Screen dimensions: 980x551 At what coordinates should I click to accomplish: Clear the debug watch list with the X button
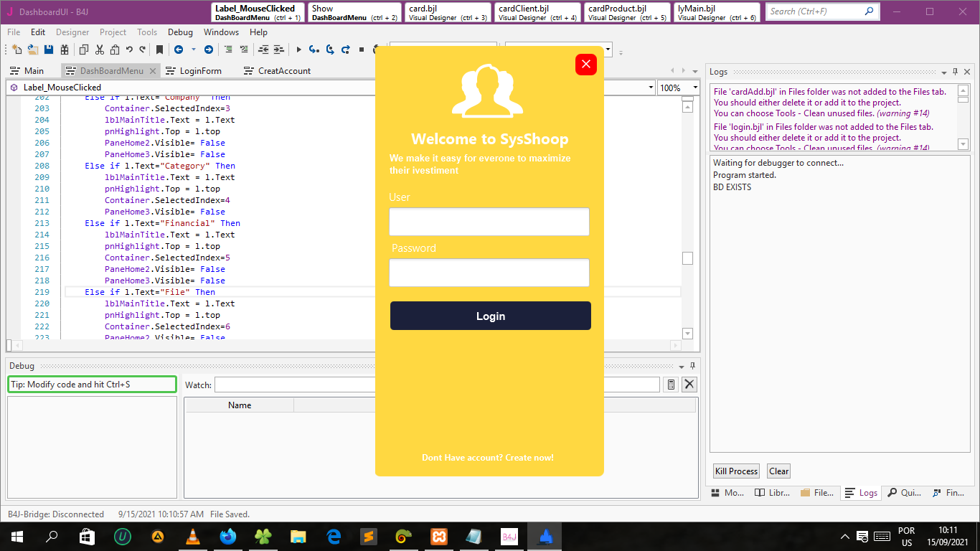pyautogui.click(x=689, y=385)
